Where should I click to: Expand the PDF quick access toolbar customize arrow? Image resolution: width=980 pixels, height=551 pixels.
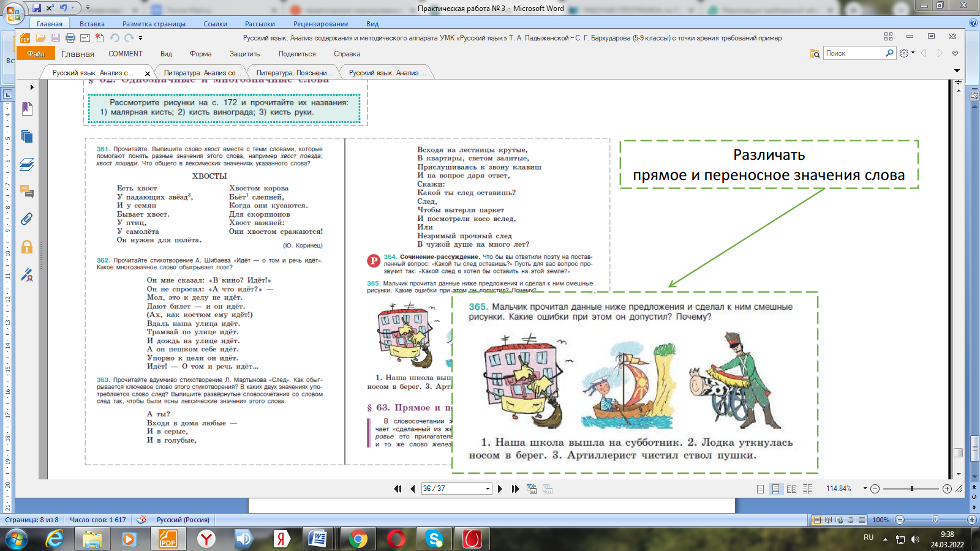pyautogui.click(x=141, y=38)
